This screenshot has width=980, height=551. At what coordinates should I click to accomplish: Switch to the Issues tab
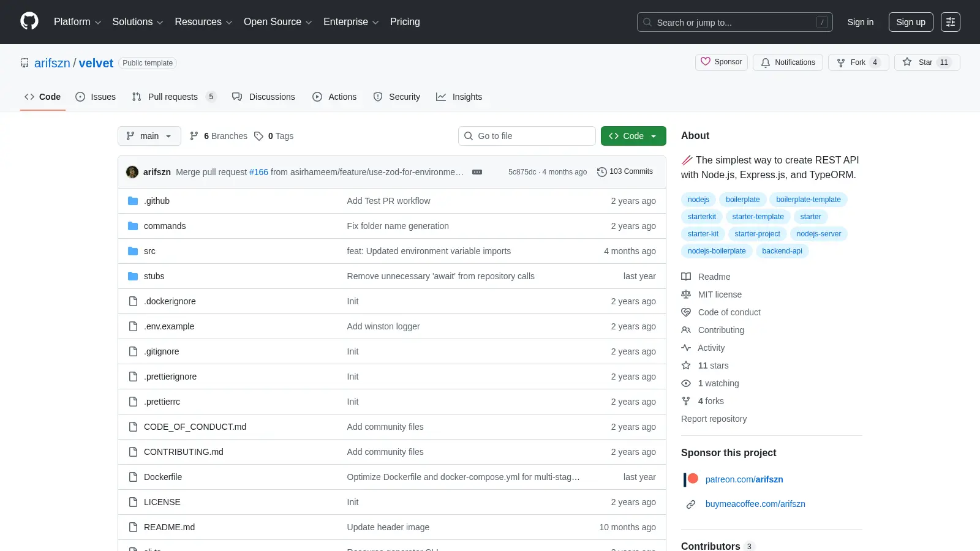(96, 97)
